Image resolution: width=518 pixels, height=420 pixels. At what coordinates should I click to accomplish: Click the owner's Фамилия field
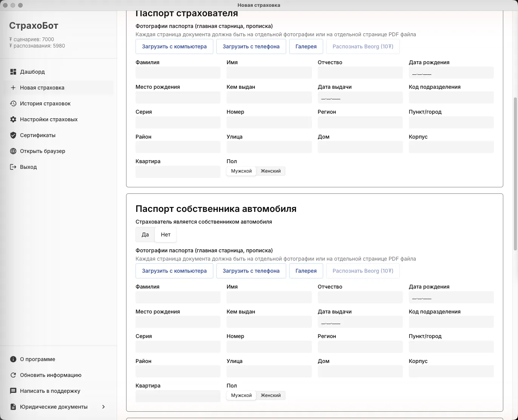click(178, 297)
